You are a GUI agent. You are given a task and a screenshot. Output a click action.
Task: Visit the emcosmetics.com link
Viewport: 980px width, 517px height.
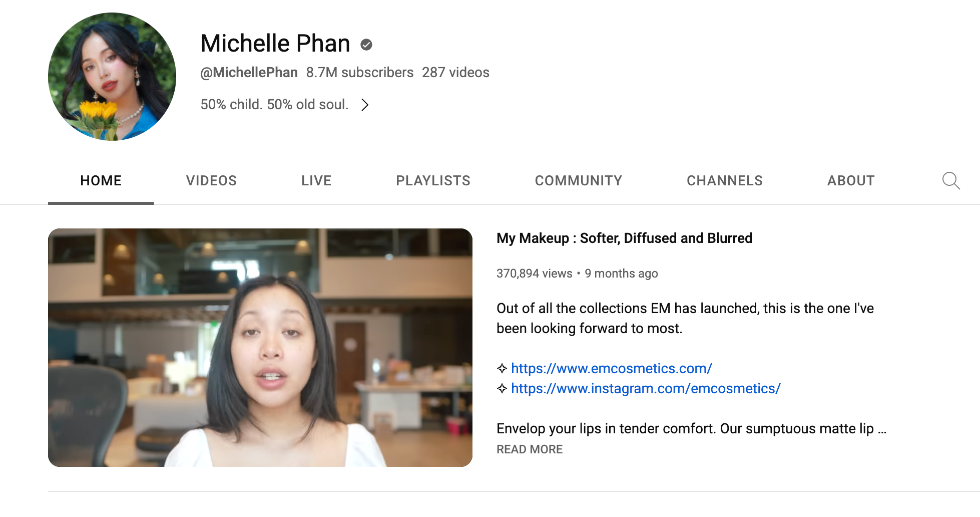(611, 368)
